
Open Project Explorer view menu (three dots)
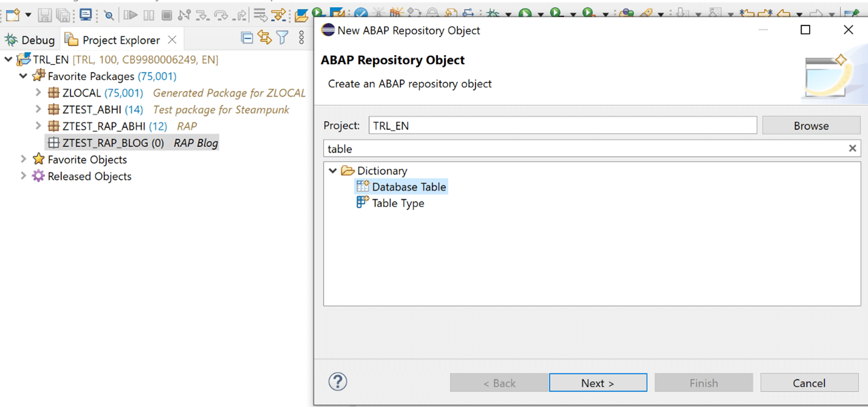click(301, 38)
